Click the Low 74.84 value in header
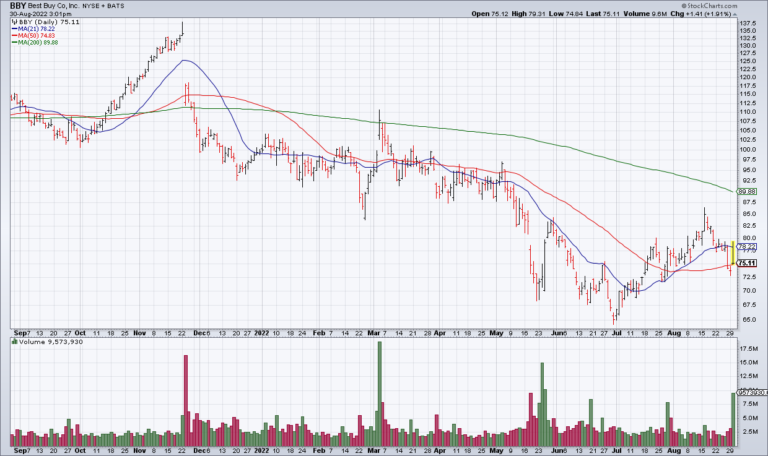The height and width of the screenshot is (456, 768). point(566,14)
